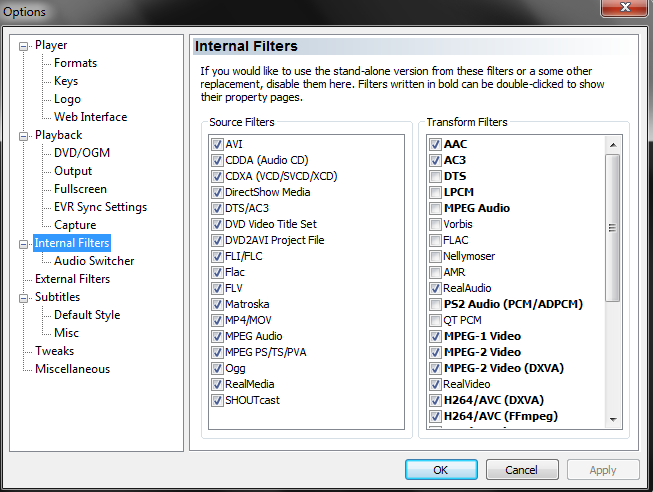Viewport: 653px width, 492px height.
Task: Enable the DTS transform filter
Action: click(435, 176)
